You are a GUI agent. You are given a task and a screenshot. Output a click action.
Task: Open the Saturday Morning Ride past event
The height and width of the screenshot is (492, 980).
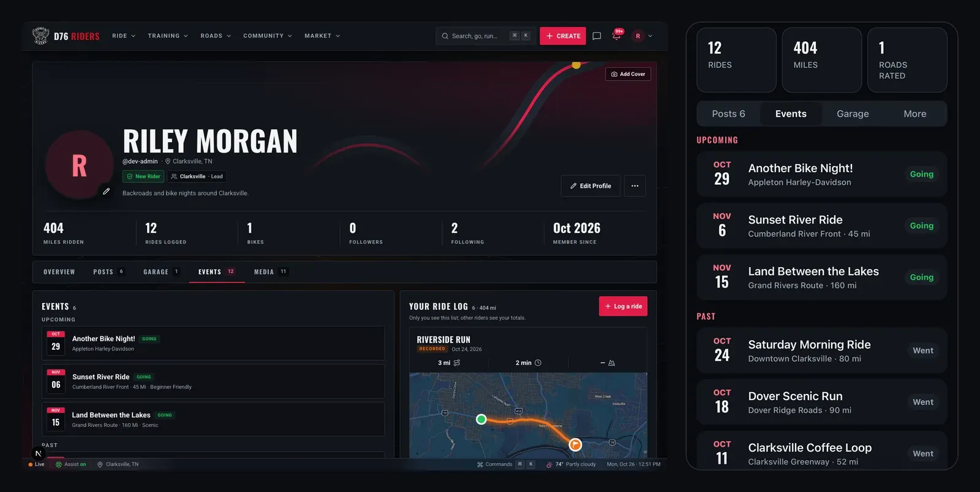[822, 350]
